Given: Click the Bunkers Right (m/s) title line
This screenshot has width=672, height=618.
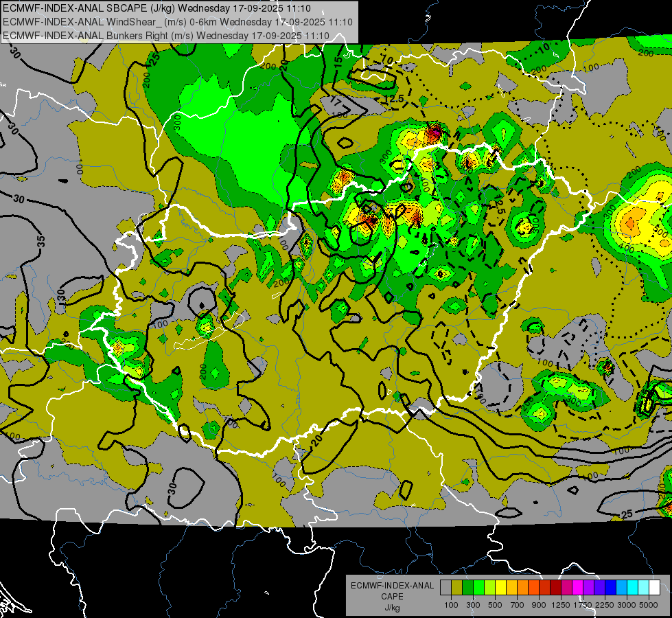Looking at the screenshot, I should click(166, 36).
